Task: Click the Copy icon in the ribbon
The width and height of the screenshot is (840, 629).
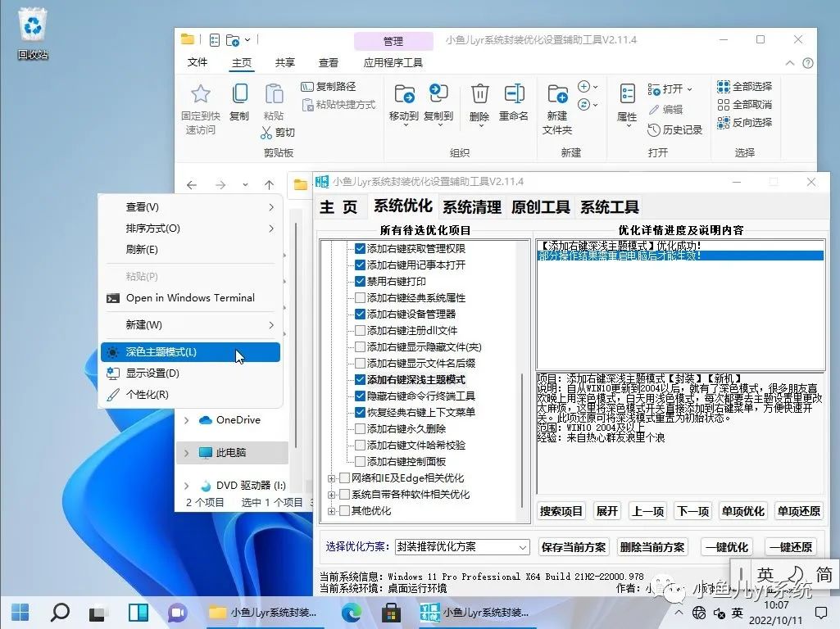Action: pyautogui.click(x=239, y=94)
